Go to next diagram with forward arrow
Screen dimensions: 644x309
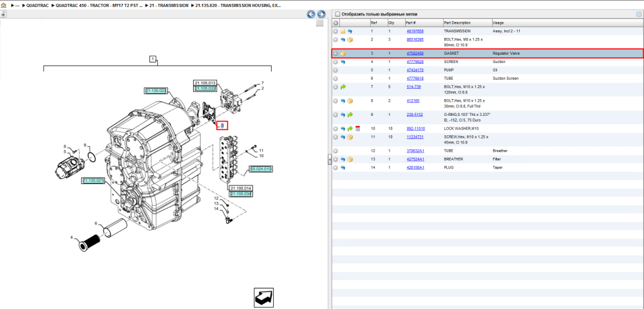pyautogui.click(x=321, y=14)
